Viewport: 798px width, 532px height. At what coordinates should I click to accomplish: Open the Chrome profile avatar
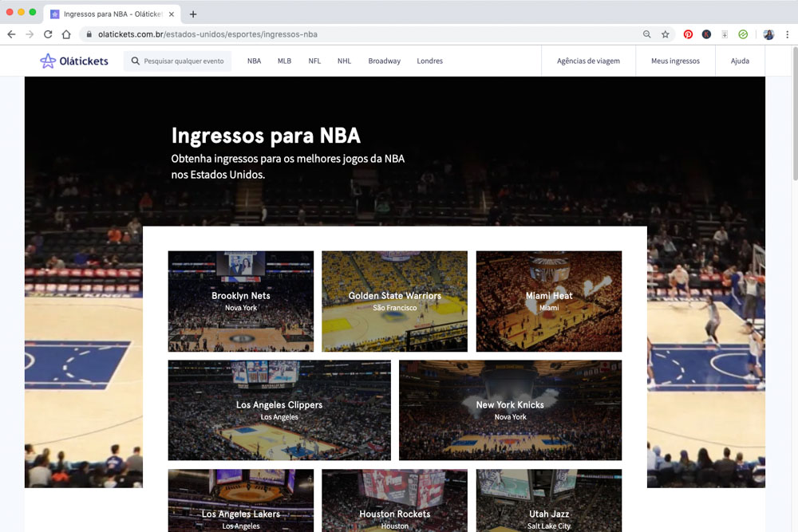(x=768, y=34)
